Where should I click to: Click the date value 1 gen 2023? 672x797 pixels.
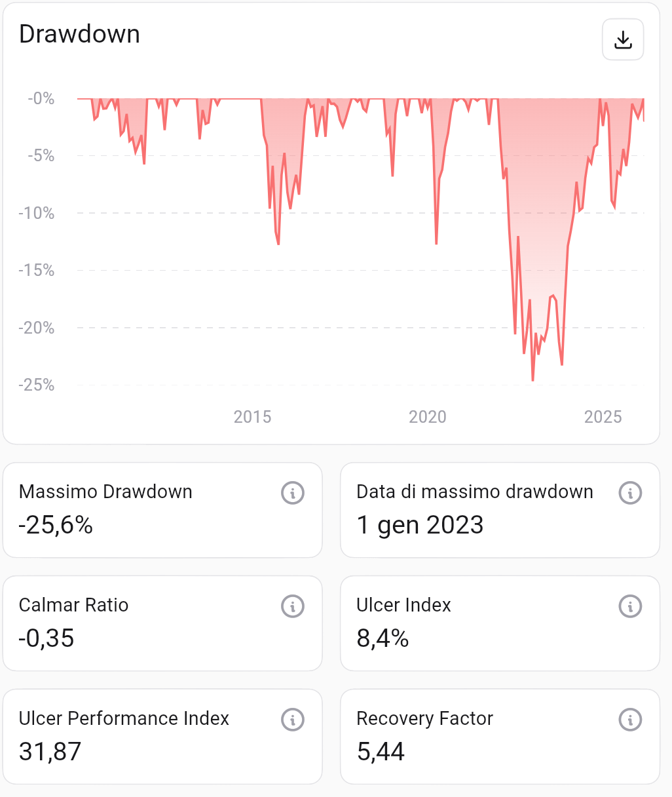click(x=420, y=525)
